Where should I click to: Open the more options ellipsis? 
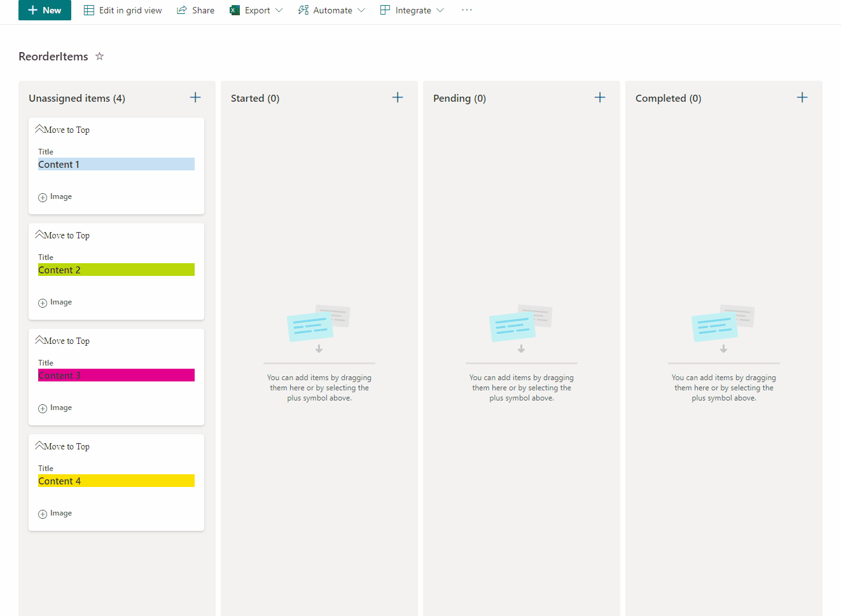click(x=467, y=10)
